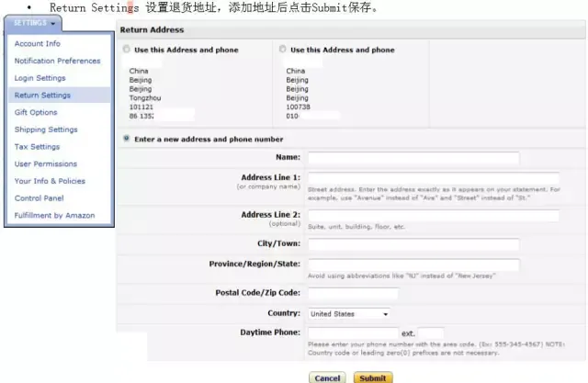
Task: Open Shipping Settings page
Action: tap(46, 130)
